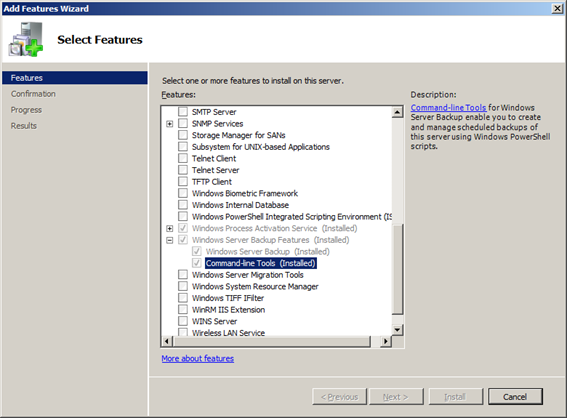Select the Features step in sidebar
The image size is (567, 418).
pos(75,78)
